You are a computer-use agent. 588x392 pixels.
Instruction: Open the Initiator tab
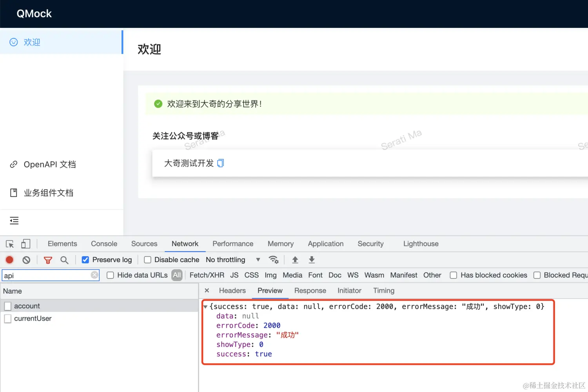pyautogui.click(x=349, y=290)
